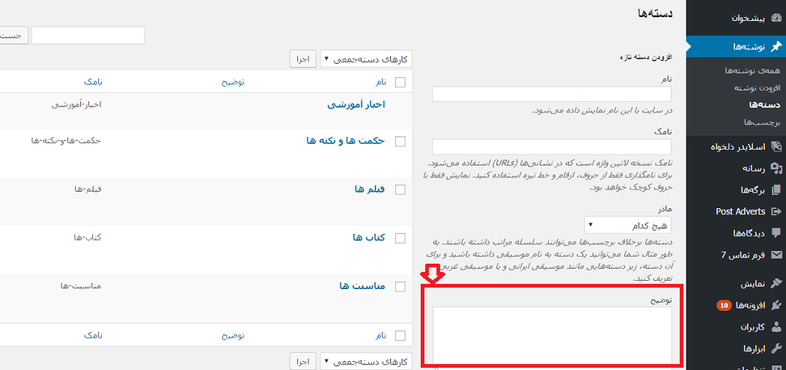Open the bottom کارهای دسته‌جمعی bulk actions dropdown
Viewport: 786px width, 370px height.
click(x=366, y=361)
